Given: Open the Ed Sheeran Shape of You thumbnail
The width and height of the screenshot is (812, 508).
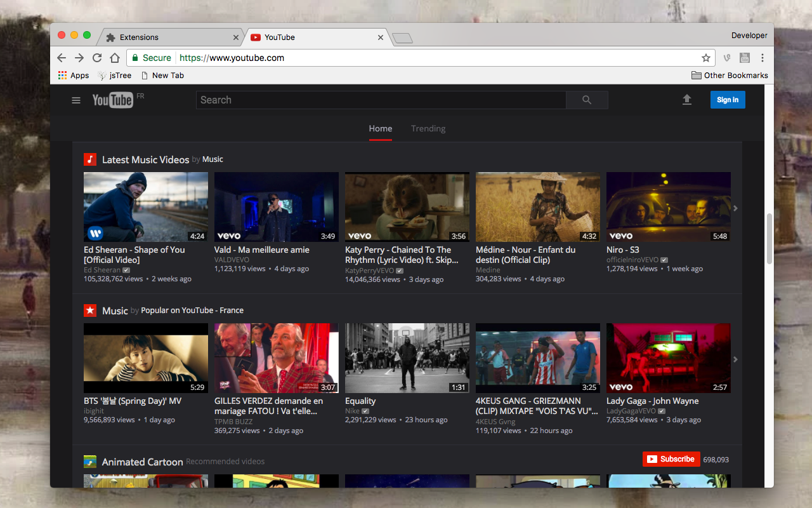Looking at the screenshot, I should 145,207.
